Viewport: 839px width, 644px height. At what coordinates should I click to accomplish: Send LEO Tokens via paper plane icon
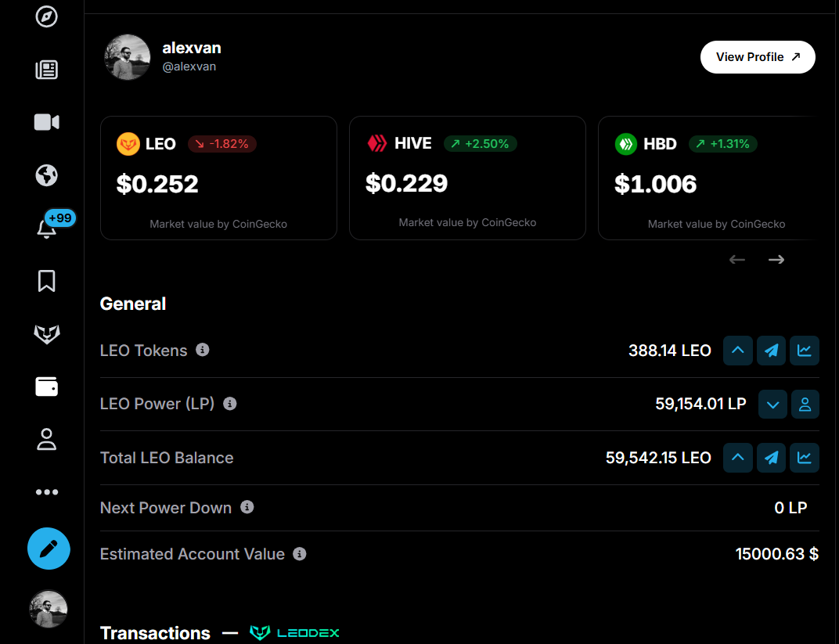coord(771,351)
